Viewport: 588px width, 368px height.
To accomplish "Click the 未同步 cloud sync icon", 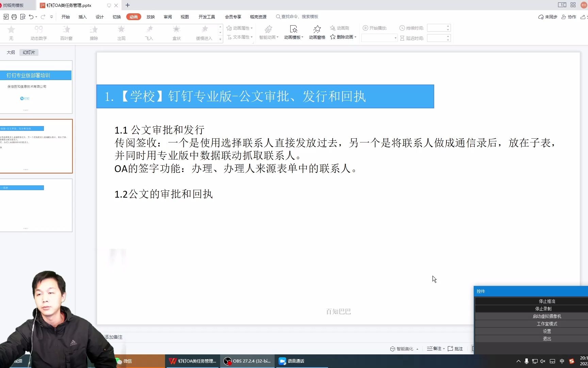I will tap(548, 17).
